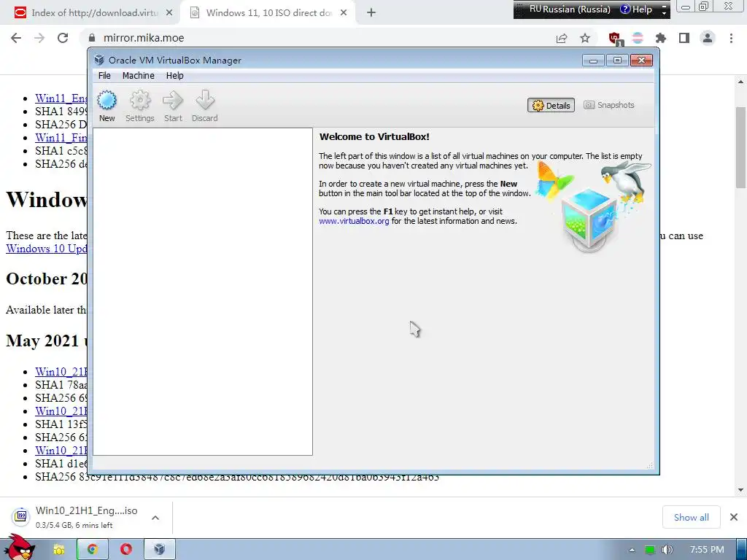Image resolution: width=747 pixels, height=560 pixels.
Task: Click Show all downloads button
Action: point(692,517)
